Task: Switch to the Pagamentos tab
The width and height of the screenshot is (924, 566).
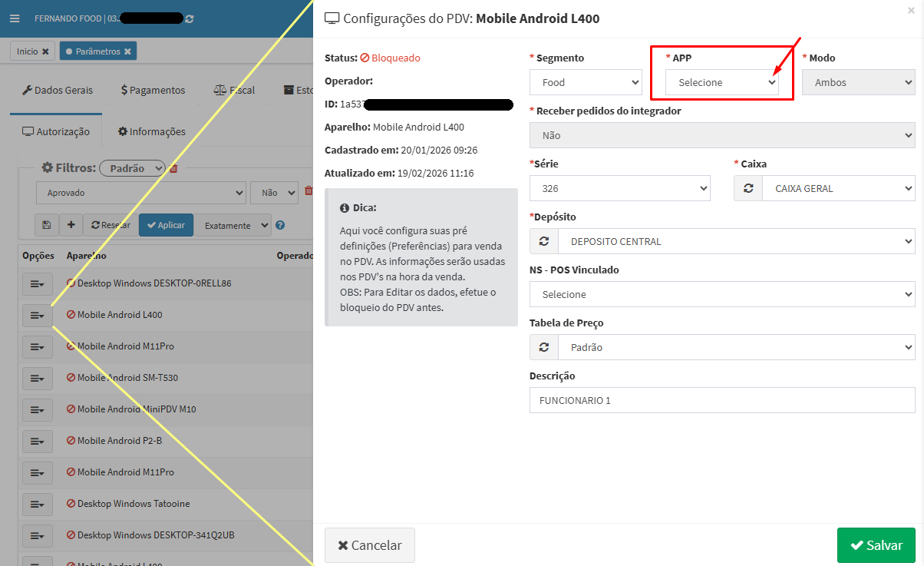Action: click(153, 90)
